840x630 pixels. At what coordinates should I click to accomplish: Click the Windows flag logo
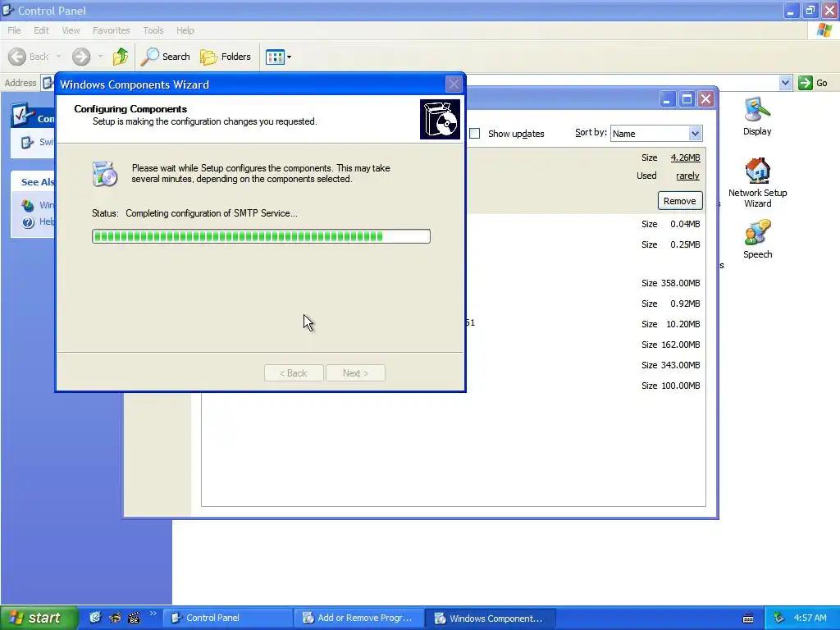click(x=824, y=30)
